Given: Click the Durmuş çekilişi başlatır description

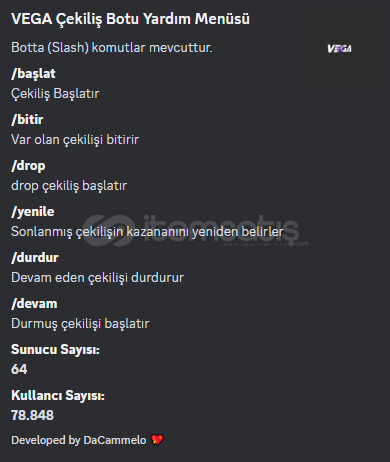Looking at the screenshot, I should pos(80,324).
